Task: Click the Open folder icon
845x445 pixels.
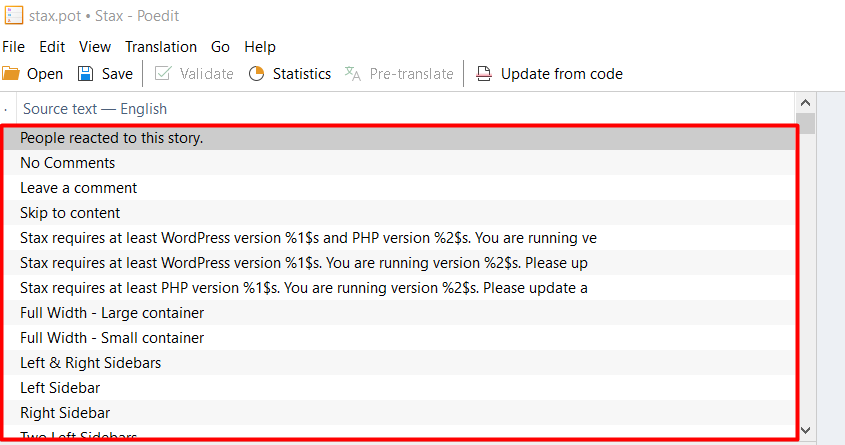Action: (x=11, y=73)
